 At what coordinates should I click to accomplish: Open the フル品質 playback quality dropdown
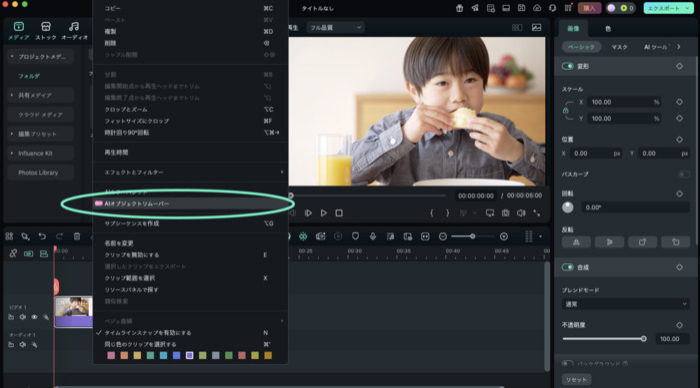(335, 28)
